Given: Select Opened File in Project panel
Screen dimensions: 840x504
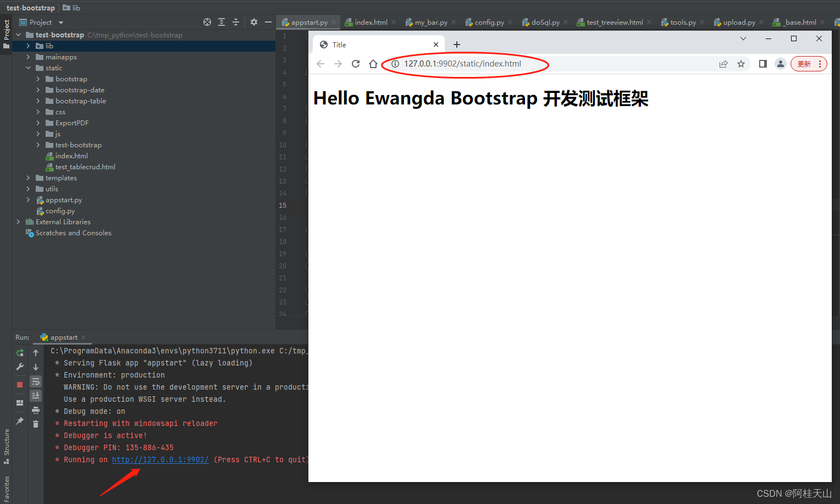Looking at the screenshot, I should point(207,22).
